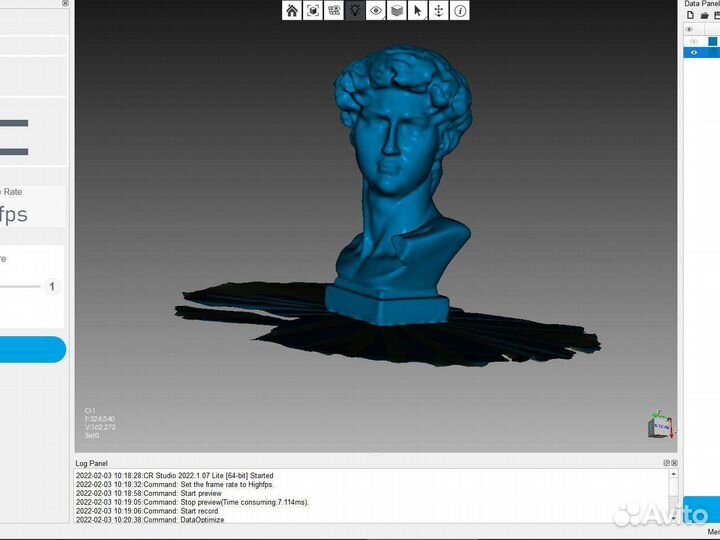
Task: Open the eye display-mode toolbar button
Action: pyautogui.click(x=376, y=11)
